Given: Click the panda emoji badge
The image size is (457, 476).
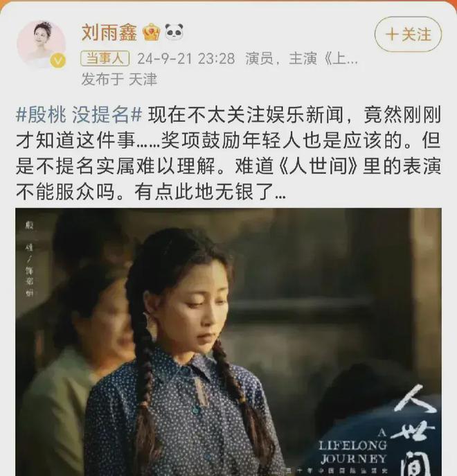Looking at the screenshot, I should point(174,32).
